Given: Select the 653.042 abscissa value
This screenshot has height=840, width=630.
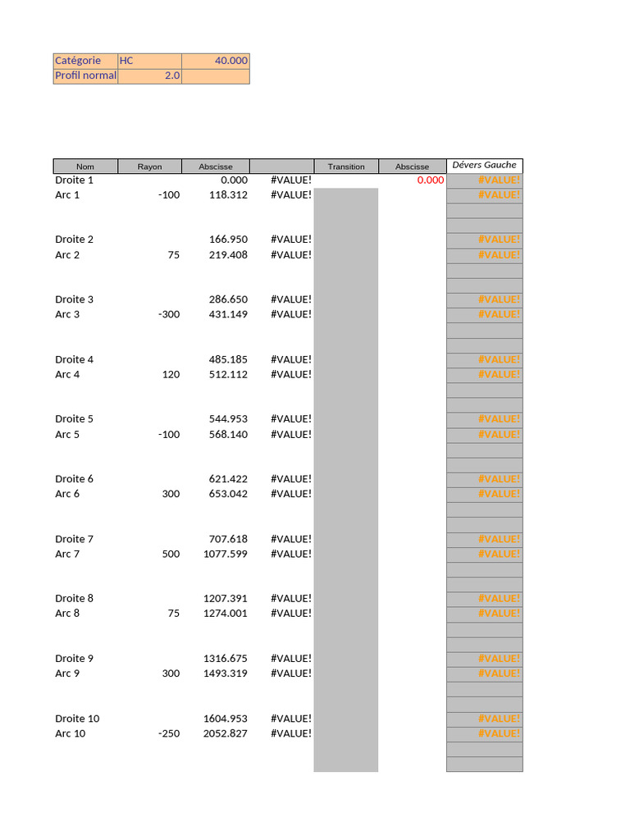Looking at the screenshot, I should tap(228, 494).
